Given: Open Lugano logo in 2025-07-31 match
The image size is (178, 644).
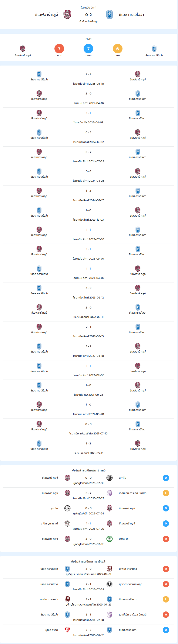Looking at the screenshot, I should click(110, 478).
